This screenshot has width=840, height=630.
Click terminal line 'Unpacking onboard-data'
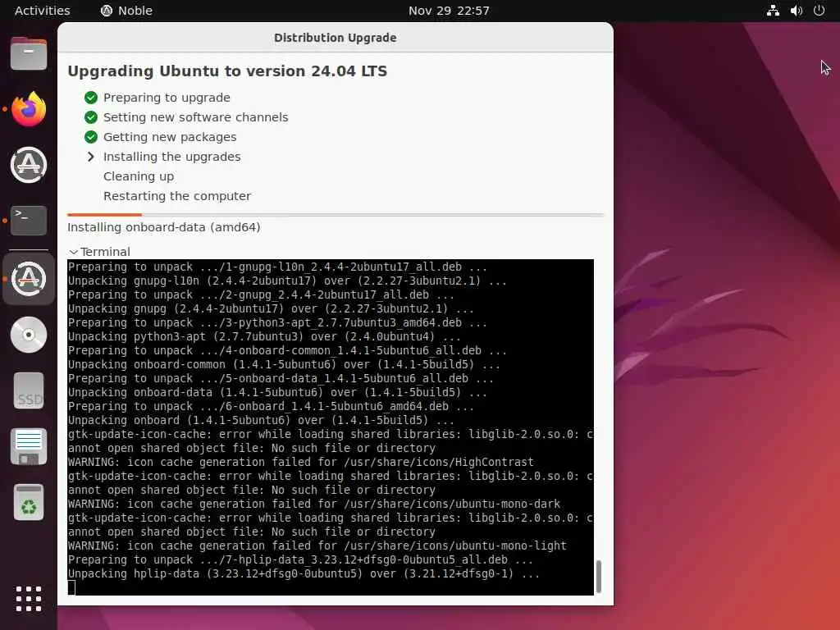pos(277,392)
